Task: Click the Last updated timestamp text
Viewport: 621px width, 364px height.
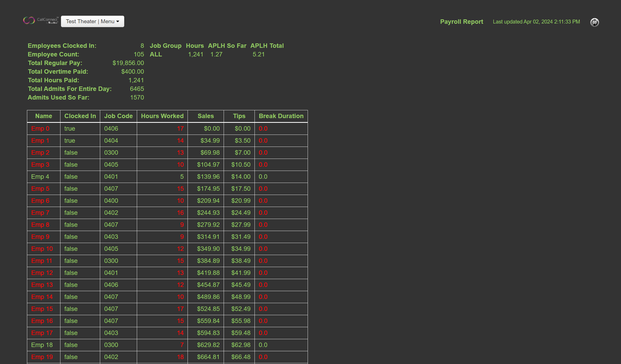Action: click(536, 22)
